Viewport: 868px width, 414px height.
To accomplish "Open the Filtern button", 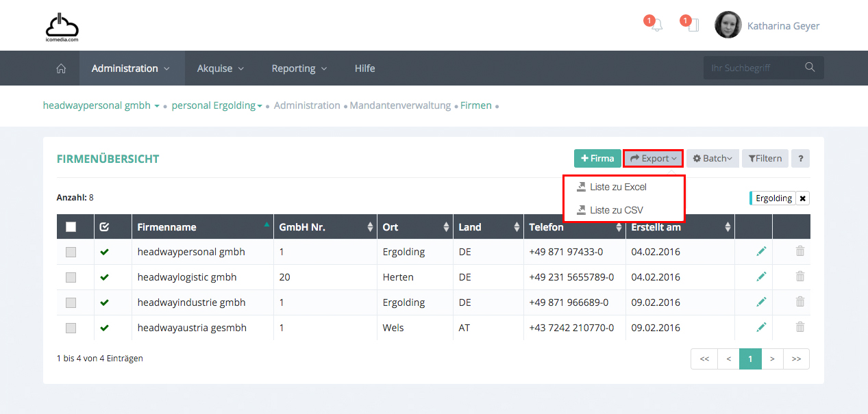I will point(765,159).
